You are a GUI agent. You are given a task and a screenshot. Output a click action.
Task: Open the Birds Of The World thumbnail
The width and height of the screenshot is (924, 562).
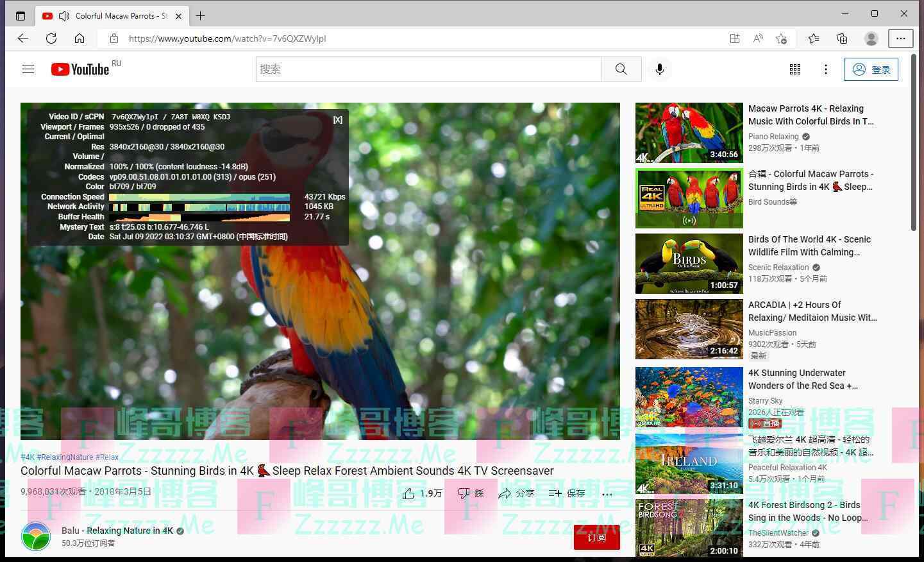689,264
